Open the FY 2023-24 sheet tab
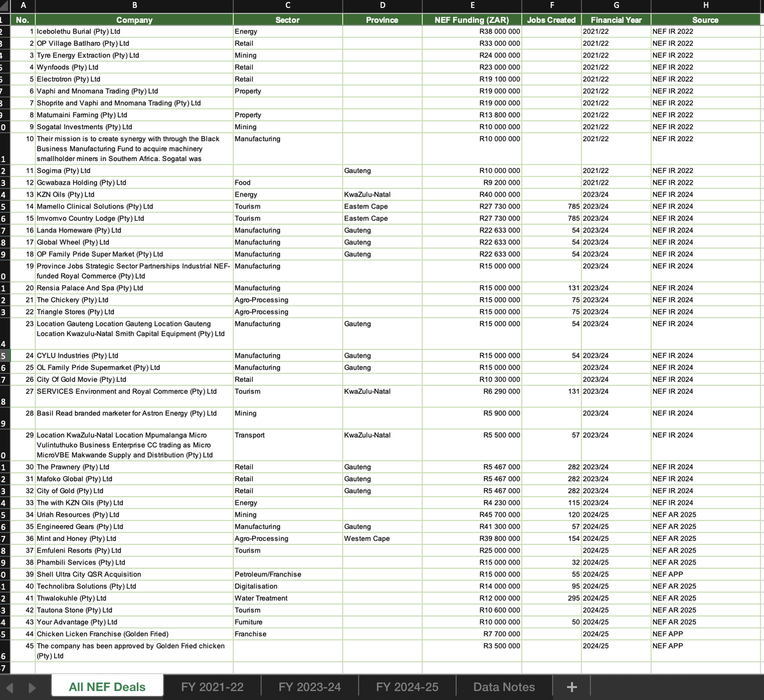 click(309, 687)
